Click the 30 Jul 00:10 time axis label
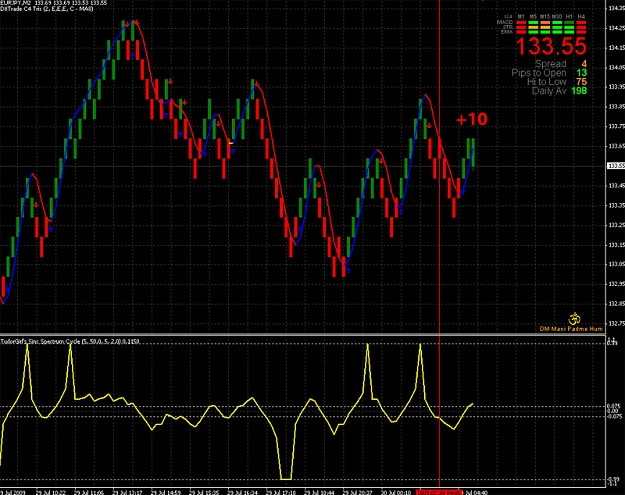The image size is (625, 495). pos(396,493)
